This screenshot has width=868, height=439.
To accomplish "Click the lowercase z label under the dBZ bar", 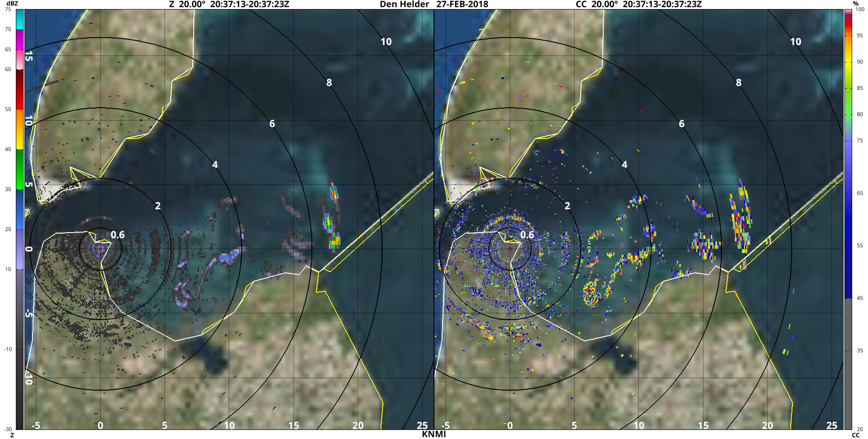I will click(x=12, y=435).
